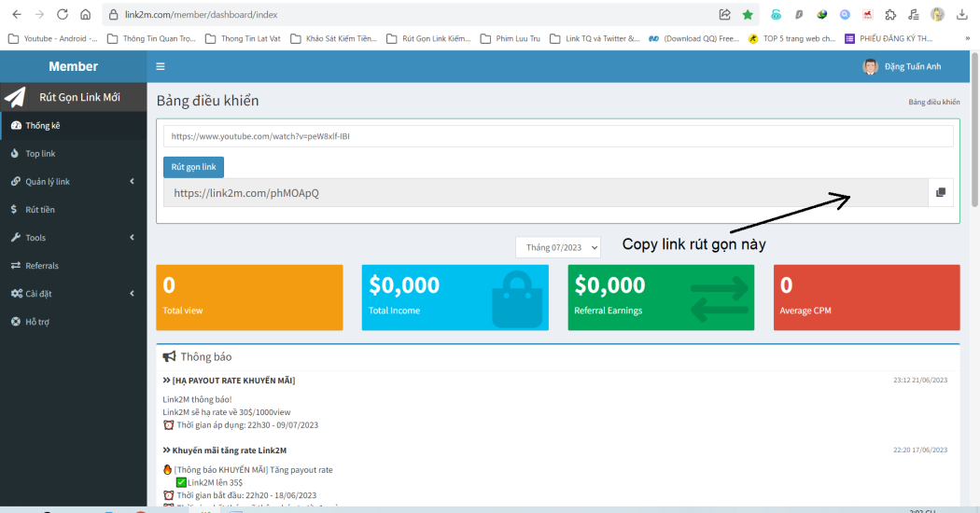Open the Khảo Sát Kiếm Tiền bookmark folder
The width and height of the screenshot is (980, 513).
[x=334, y=39]
